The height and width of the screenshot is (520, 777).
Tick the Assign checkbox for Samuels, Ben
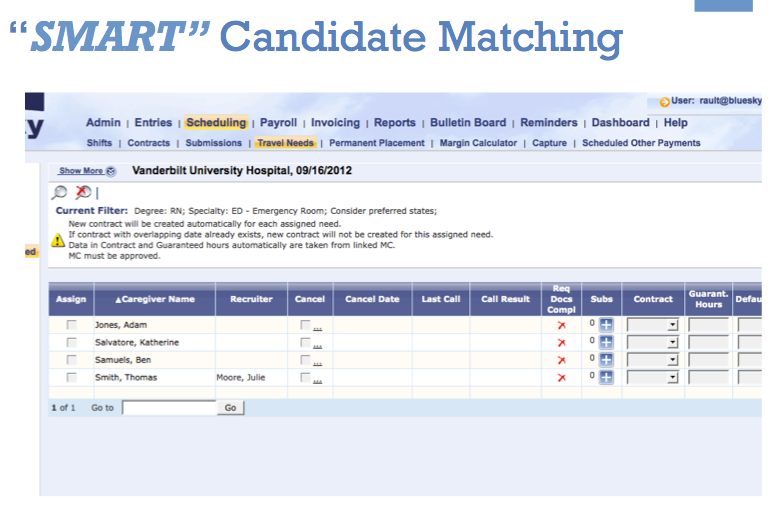[x=71, y=360]
